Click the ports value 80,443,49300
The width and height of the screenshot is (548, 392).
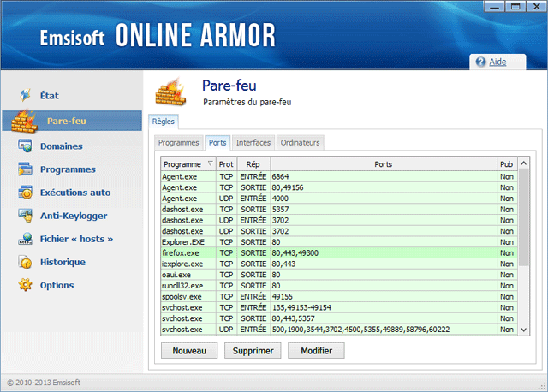point(295,253)
